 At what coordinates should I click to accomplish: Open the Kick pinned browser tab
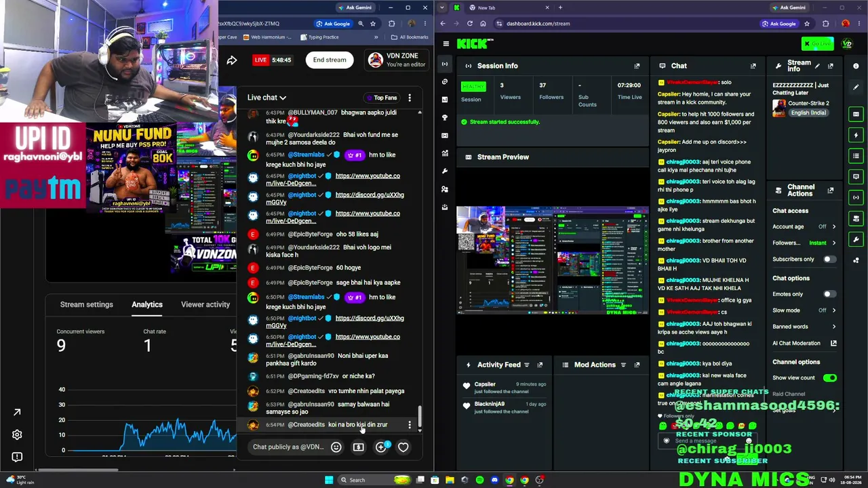click(456, 7)
